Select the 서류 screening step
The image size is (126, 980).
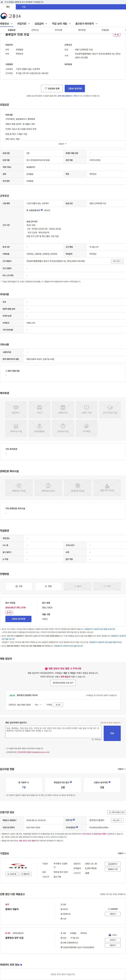19,586
